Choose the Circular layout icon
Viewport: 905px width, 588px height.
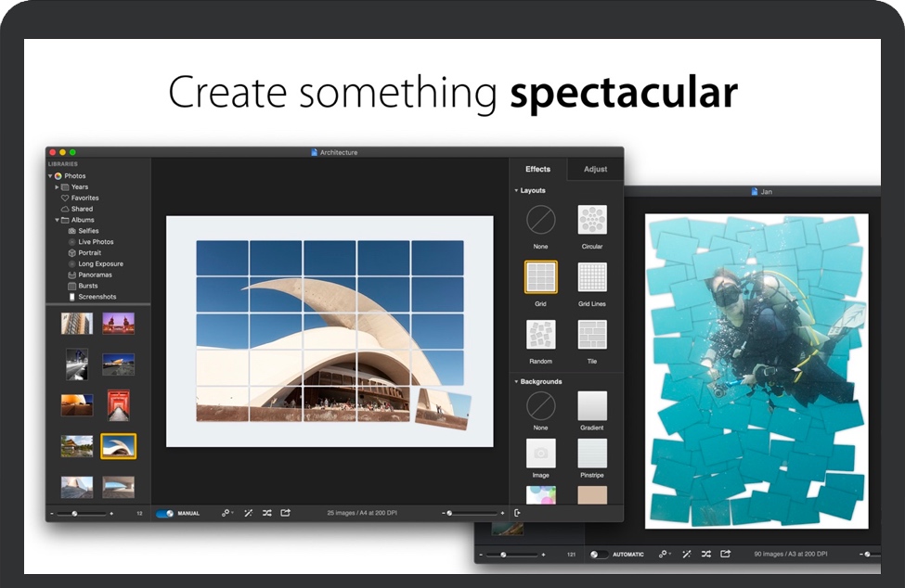[592, 220]
